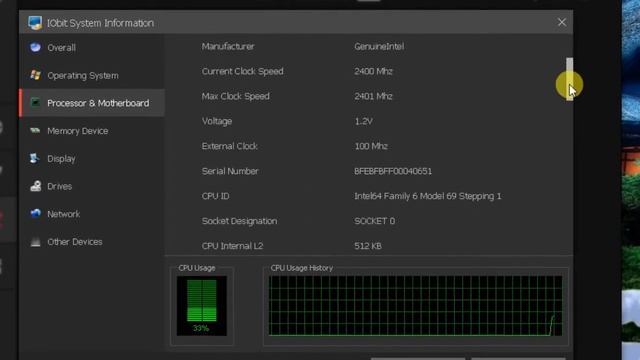Screen dimensions: 640x360
Task: Select the Manufacturer label
Action: [x=228, y=47]
